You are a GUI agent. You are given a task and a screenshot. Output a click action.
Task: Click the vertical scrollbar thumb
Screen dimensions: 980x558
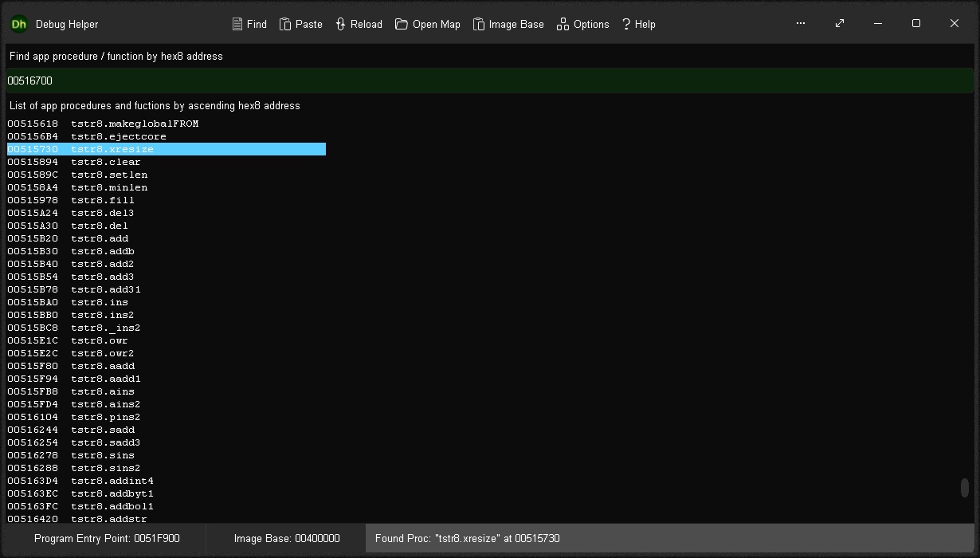[963, 486]
